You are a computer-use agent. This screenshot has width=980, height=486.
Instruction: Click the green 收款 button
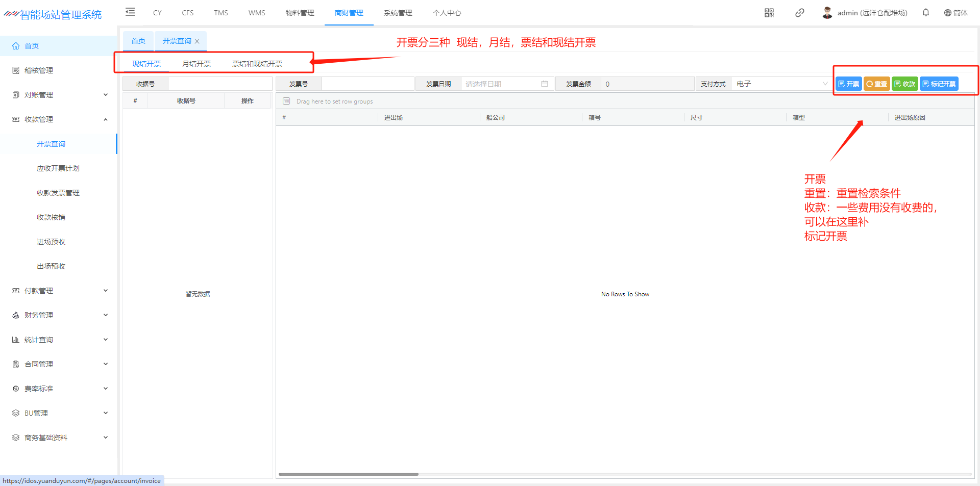(904, 84)
